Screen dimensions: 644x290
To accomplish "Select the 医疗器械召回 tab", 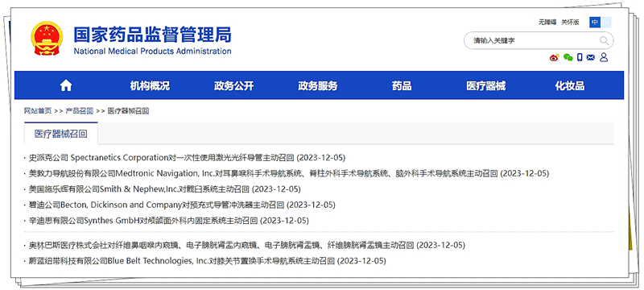I will [61, 134].
